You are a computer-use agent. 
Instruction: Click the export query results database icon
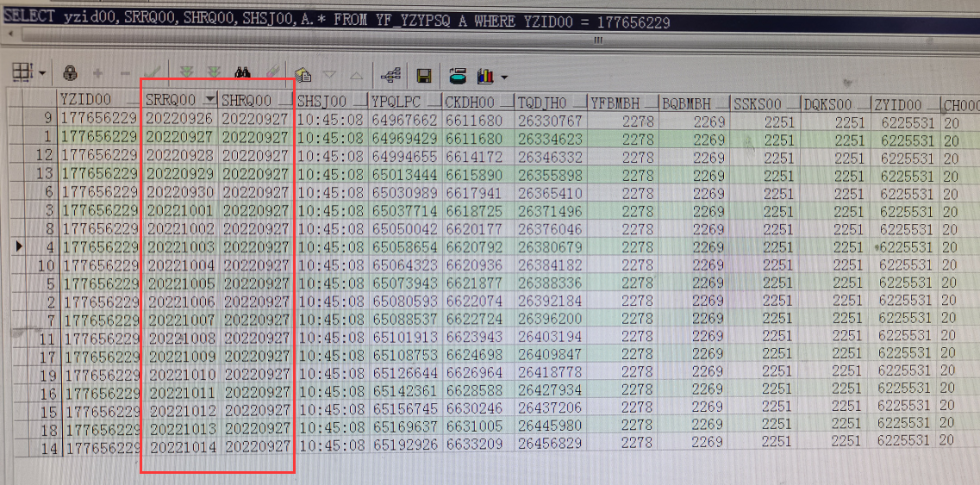(459, 77)
